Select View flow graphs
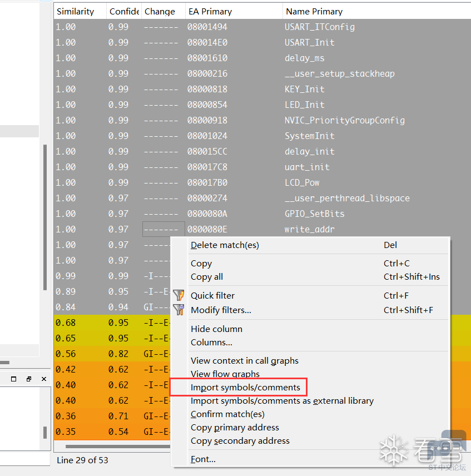 pos(310,374)
